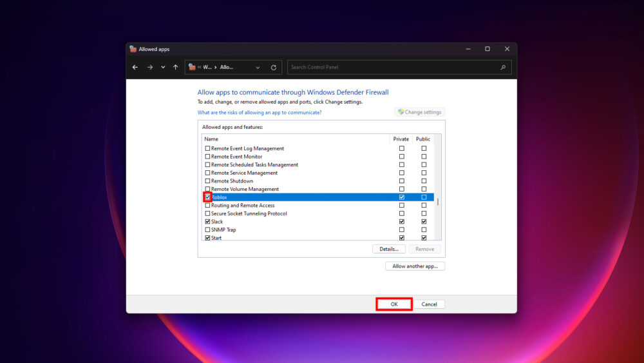Toggle the Roblox app checkbox
This screenshot has height=363, width=644.
(x=207, y=197)
